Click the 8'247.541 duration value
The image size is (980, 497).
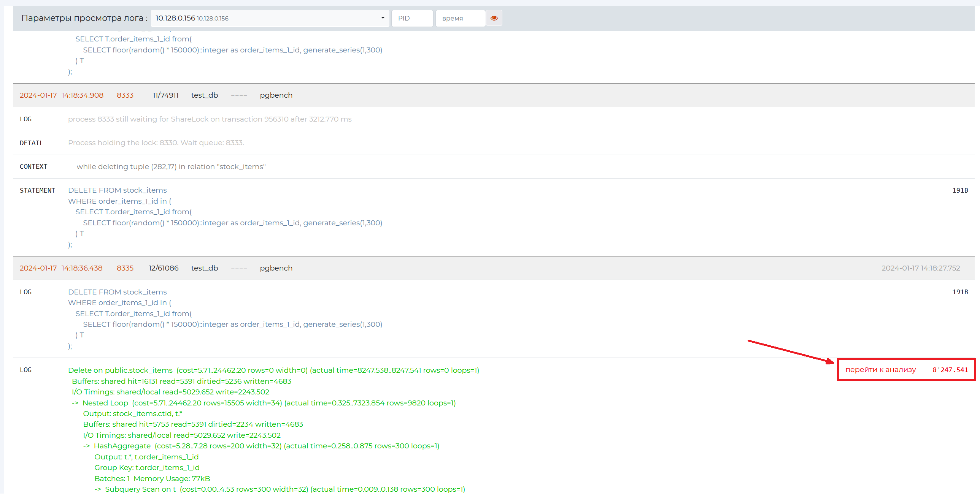950,369
